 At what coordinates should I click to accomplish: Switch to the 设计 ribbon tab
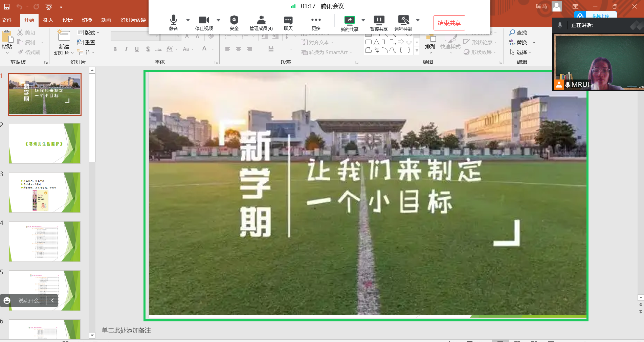(68, 20)
